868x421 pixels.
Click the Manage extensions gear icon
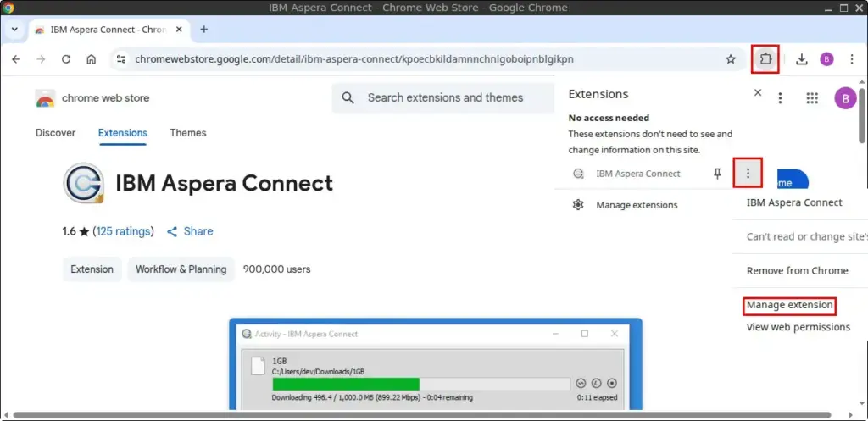[578, 205]
